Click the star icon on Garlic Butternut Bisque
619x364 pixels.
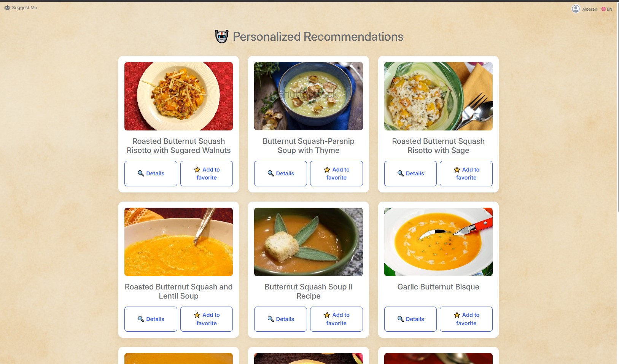pos(457,315)
